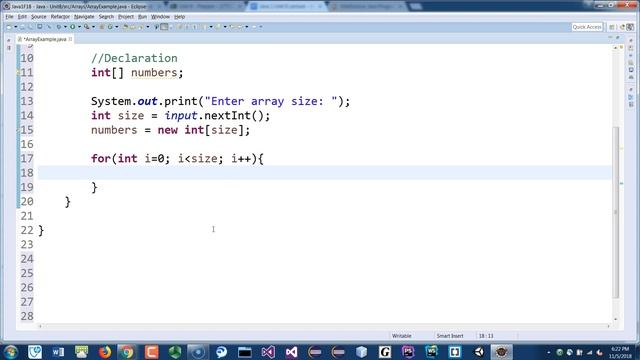Screen dimensions: 640x360
Task: Click the Writable status bar entry
Action: coord(402,336)
